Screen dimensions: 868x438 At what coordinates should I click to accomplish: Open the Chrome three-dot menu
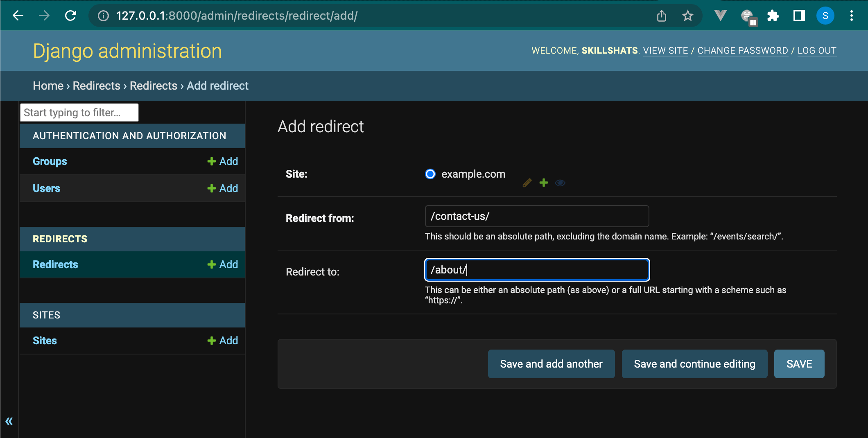(851, 16)
